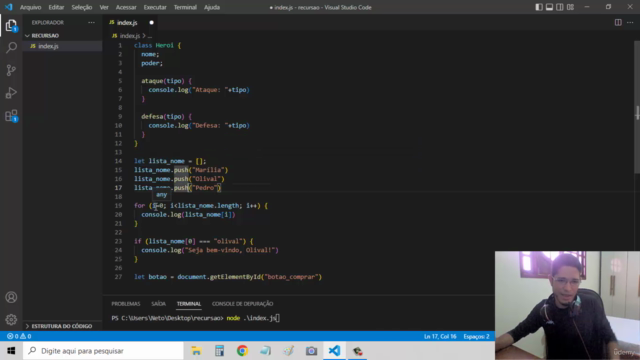The height and width of the screenshot is (360, 640).
Task: Click the Espaços: 2 indentation status entry
Action: pos(476,336)
